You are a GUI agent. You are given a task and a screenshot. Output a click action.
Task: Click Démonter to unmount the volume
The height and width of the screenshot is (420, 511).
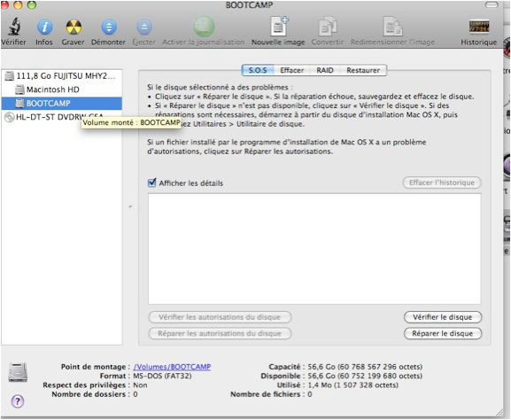[109, 27]
